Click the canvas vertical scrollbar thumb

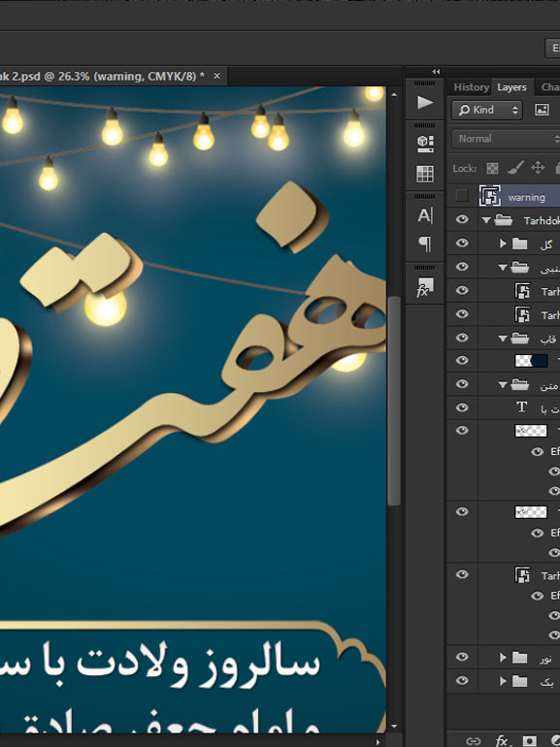coord(394,400)
